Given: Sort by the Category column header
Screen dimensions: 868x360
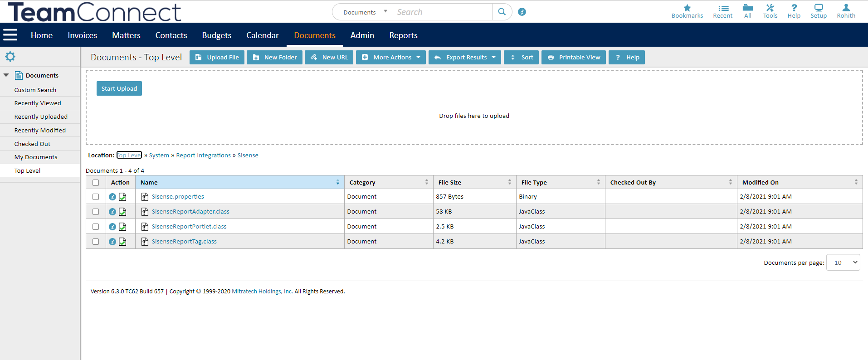Looking at the screenshot, I should pyautogui.click(x=389, y=182).
